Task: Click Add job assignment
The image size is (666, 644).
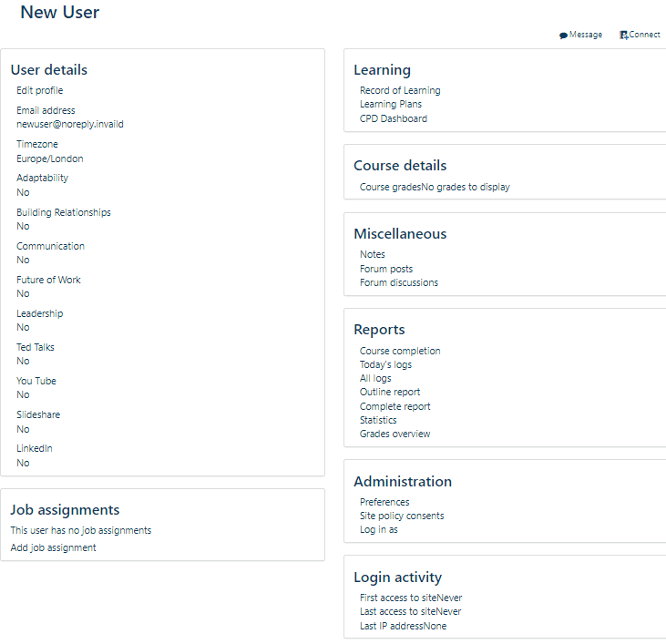Action: (x=53, y=547)
